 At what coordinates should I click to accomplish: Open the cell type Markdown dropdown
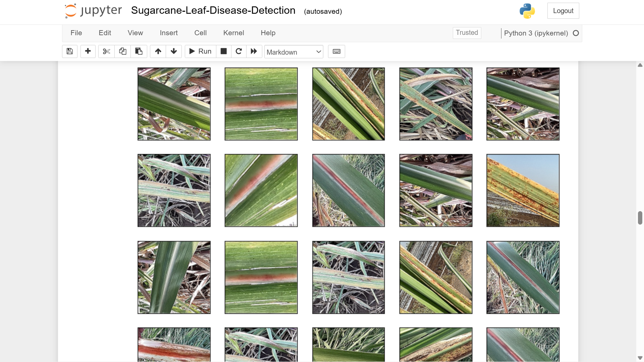tap(293, 52)
